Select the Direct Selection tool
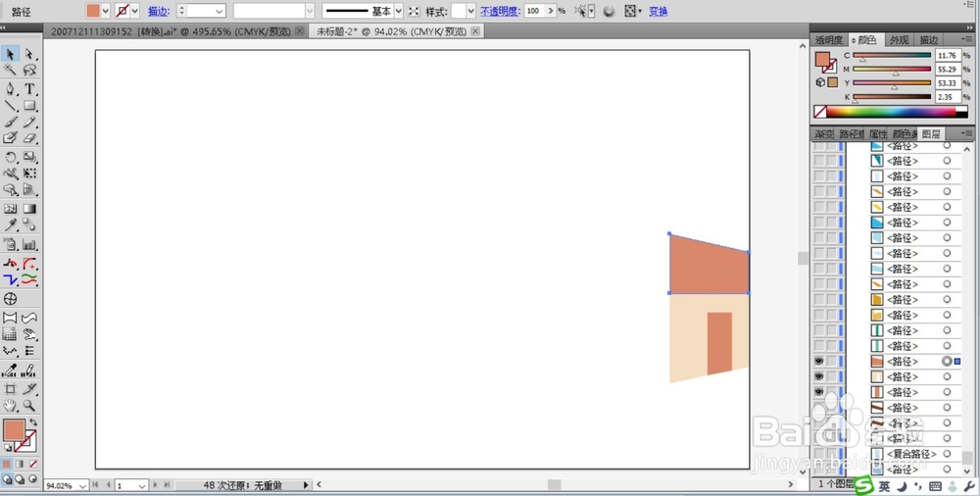This screenshot has width=980, height=496. pyautogui.click(x=29, y=55)
